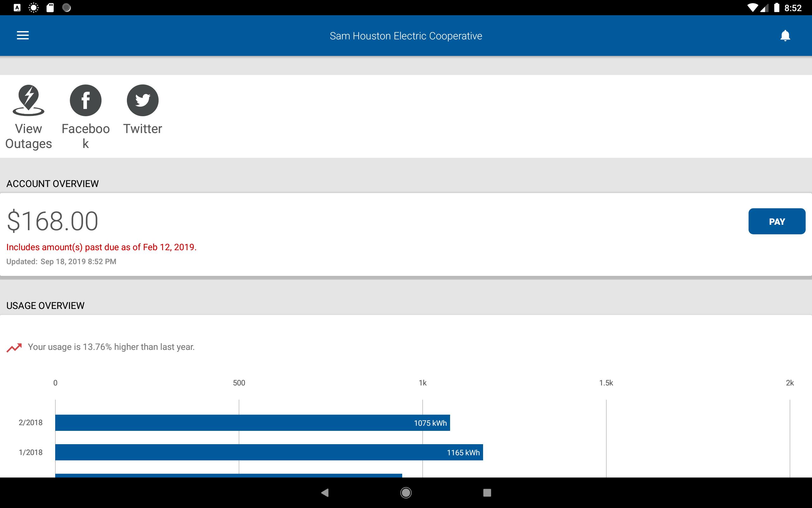Click the 1165 kWh bar label

463,452
